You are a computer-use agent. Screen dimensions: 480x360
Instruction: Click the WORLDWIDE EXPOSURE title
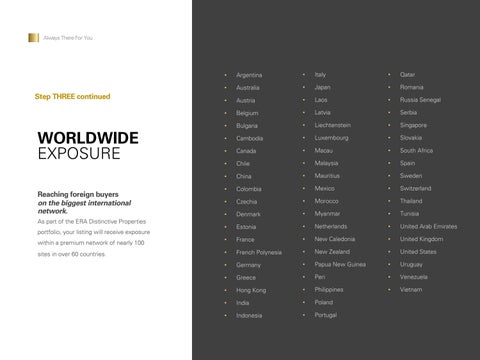pos(88,146)
